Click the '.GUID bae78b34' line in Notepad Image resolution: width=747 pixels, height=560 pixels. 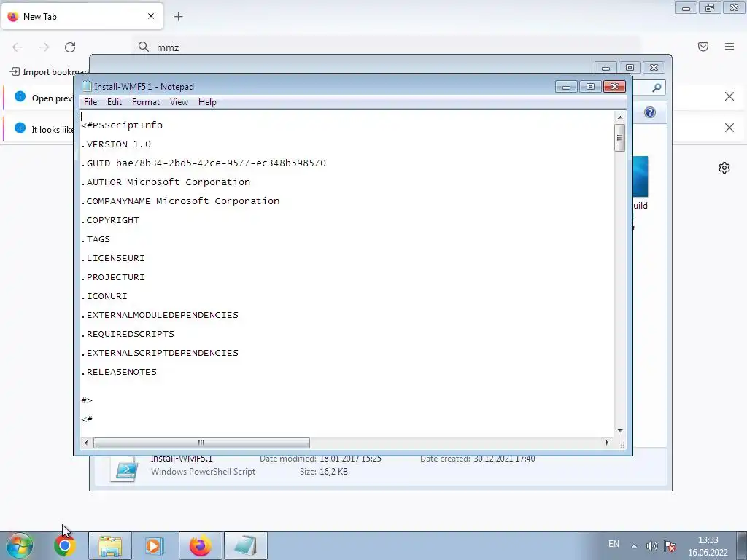click(x=204, y=163)
